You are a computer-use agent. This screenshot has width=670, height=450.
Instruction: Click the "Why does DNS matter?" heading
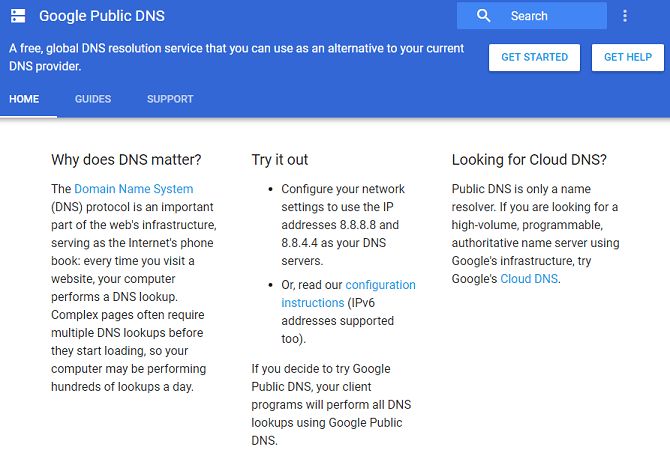[x=126, y=159]
